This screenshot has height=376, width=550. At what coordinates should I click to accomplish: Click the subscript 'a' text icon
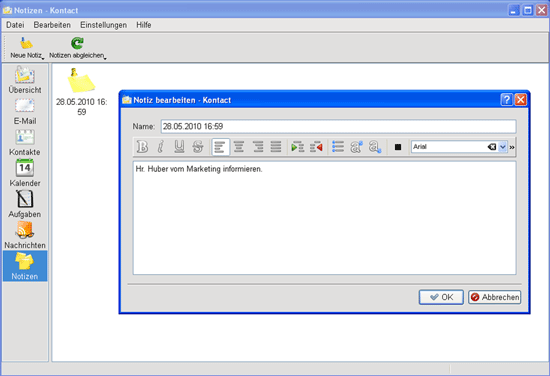[x=375, y=147]
